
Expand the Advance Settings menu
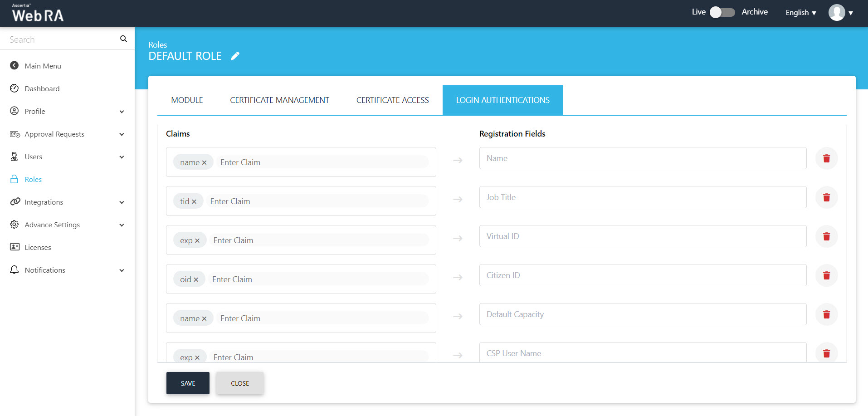click(x=122, y=225)
